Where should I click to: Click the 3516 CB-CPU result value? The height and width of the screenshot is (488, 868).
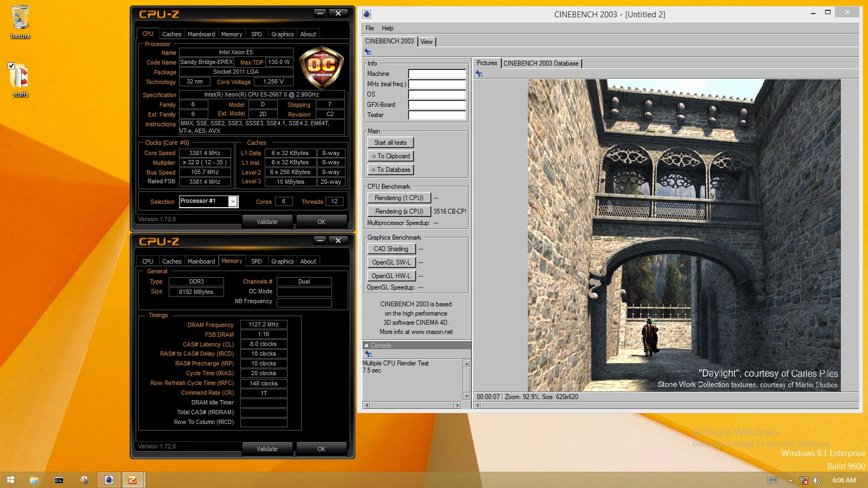(450, 211)
